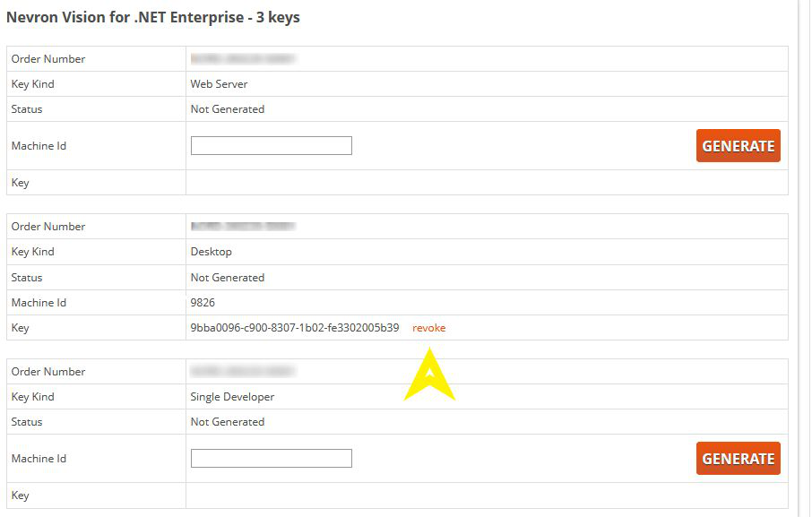This screenshot has height=517, width=812.
Task: Click GENERATE button for Web Server key
Action: (x=738, y=146)
